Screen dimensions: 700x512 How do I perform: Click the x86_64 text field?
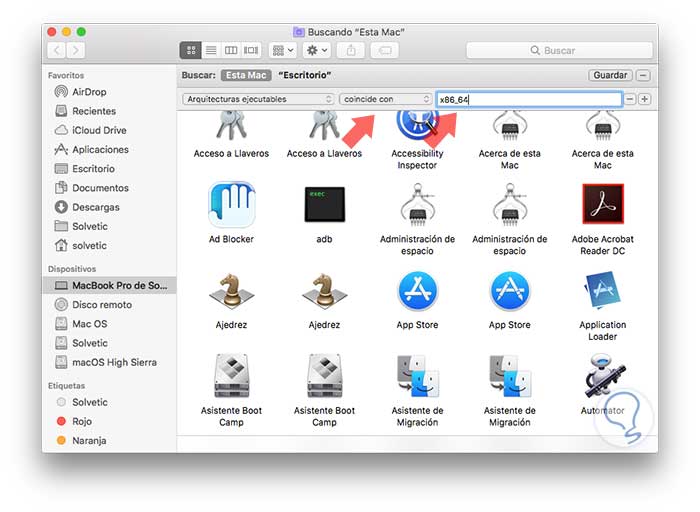tap(529, 99)
